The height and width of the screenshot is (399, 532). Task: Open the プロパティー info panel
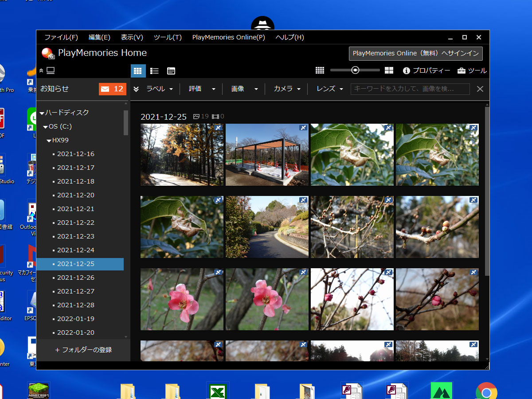point(426,71)
